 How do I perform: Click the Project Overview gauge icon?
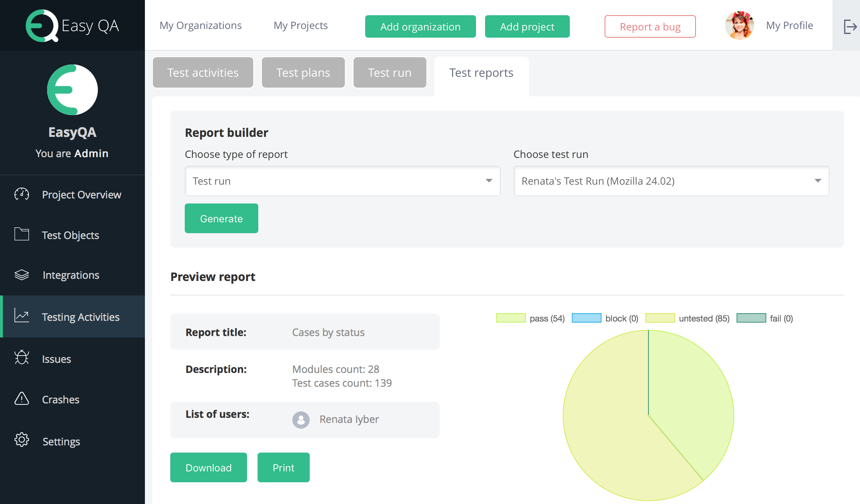pyautogui.click(x=22, y=194)
